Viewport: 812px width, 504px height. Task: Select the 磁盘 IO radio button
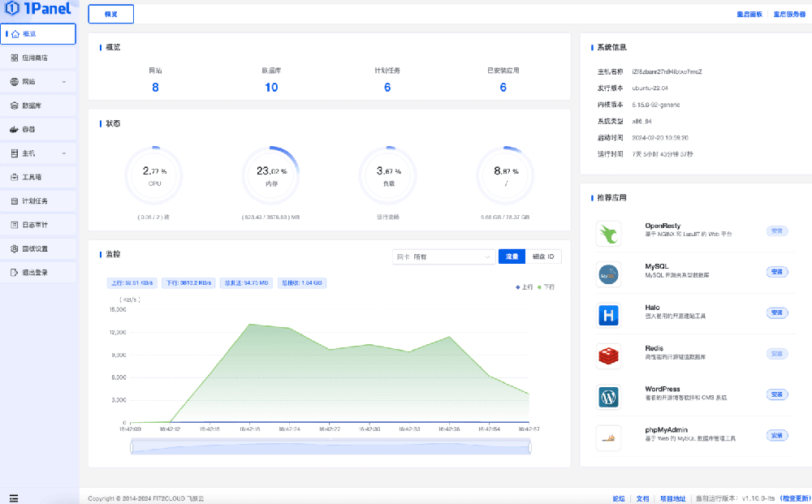[543, 256]
